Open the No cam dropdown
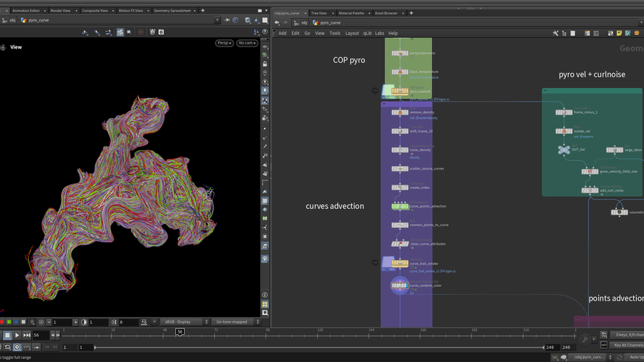The height and width of the screenshot is (362, 644). click(247, 43)
